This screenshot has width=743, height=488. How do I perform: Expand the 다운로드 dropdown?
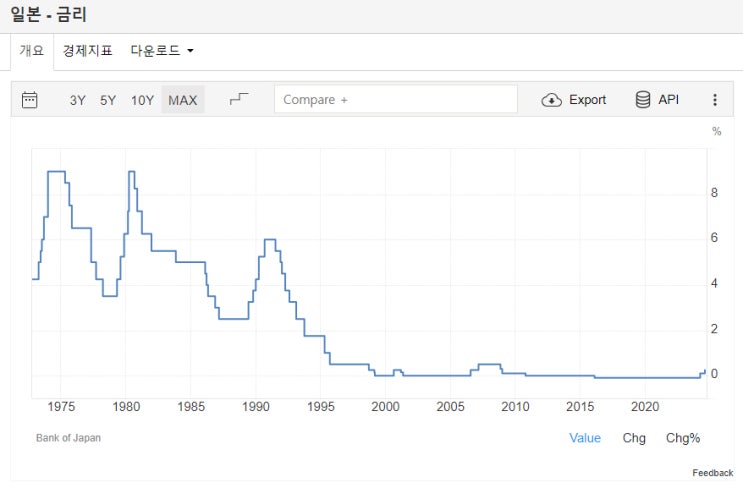[162, 50]
